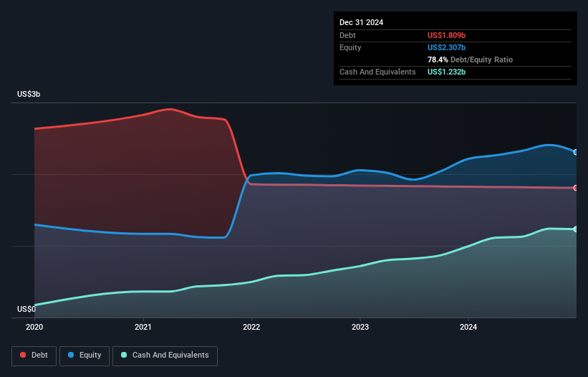Screen dimensions: 588x377
Task: Click the Debt row label in tooltip
Action: tap(347, 35)
